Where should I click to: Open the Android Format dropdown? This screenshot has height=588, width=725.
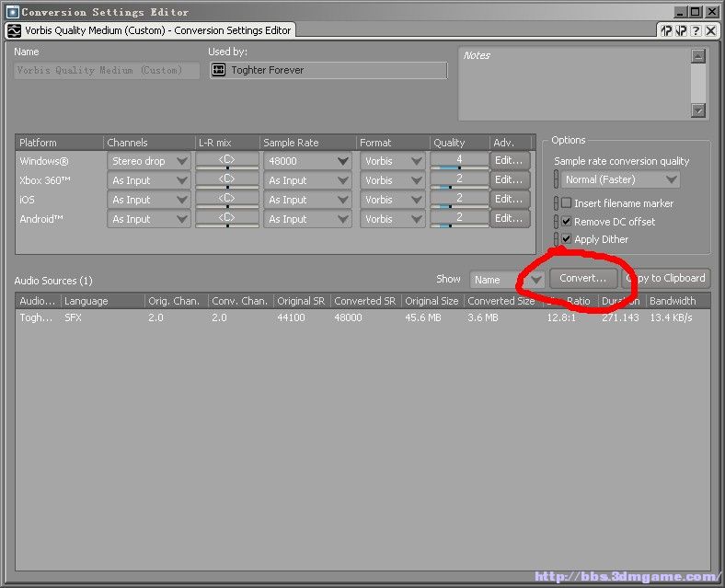click(393, 219)
